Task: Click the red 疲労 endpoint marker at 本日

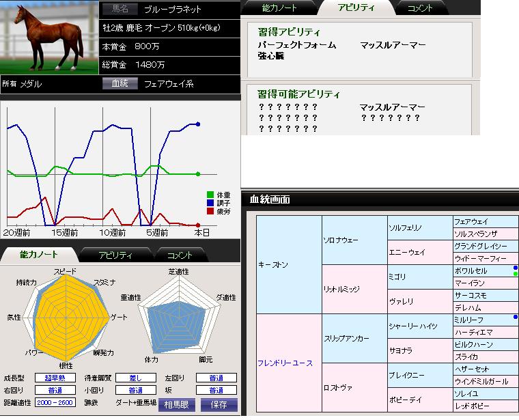Action: tap(198, 225)
